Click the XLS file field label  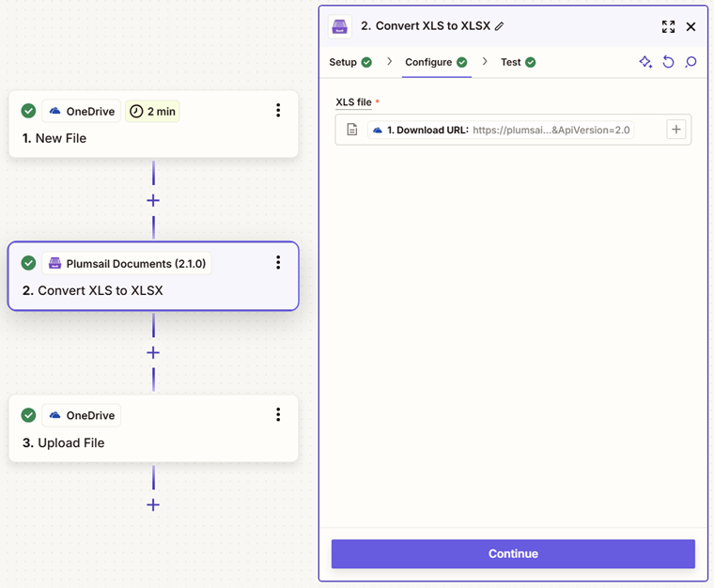click(353, 102)
